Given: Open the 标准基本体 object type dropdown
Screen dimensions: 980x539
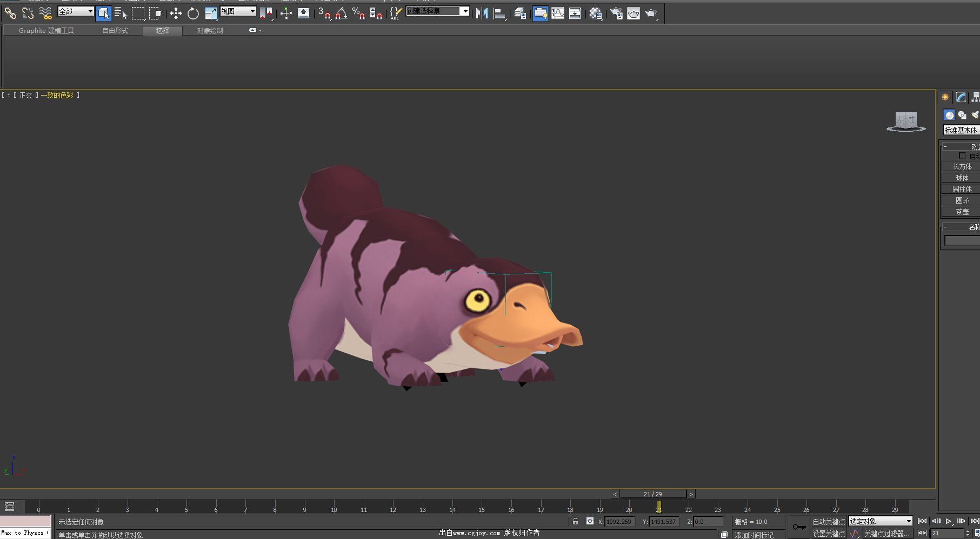Looking at the screenshot, I should point(961,130).
